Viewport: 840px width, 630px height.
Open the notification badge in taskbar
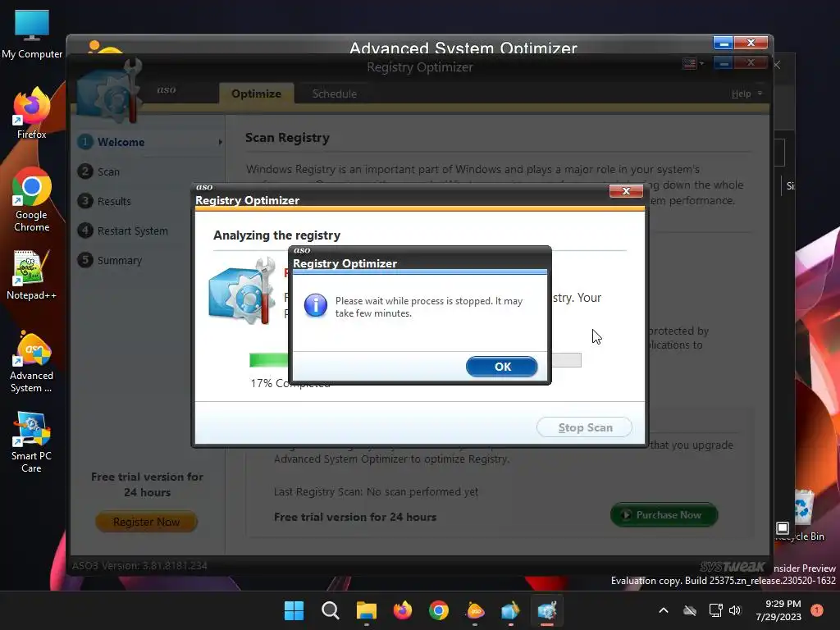click(817, 610)
